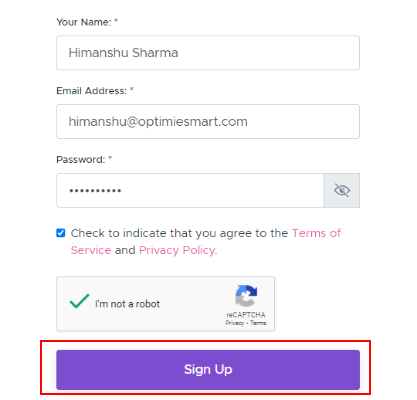This screenshot has height=400, width=417.
Task: Uncheck the Terms of Service agreement checkbox
Action: point(61,233)
